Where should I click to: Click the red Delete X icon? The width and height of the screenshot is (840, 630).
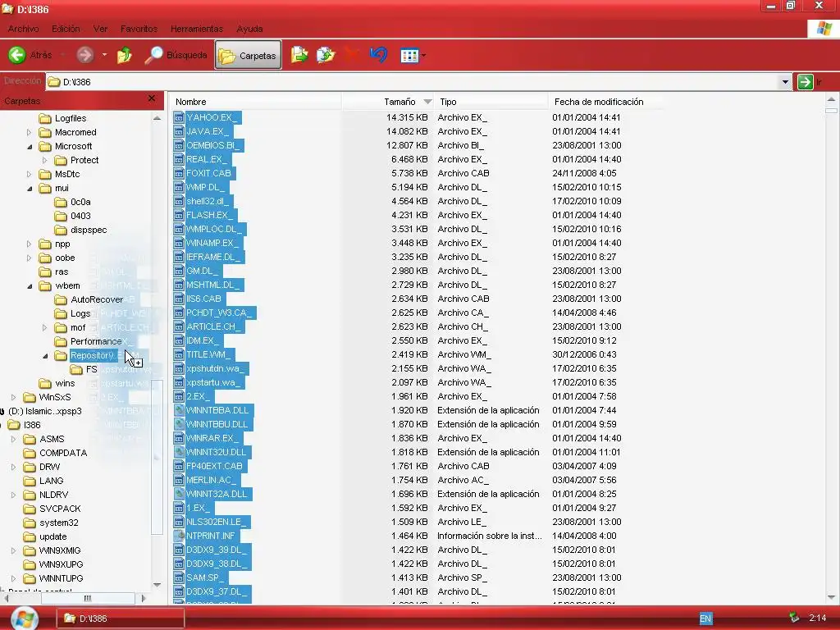351,55
